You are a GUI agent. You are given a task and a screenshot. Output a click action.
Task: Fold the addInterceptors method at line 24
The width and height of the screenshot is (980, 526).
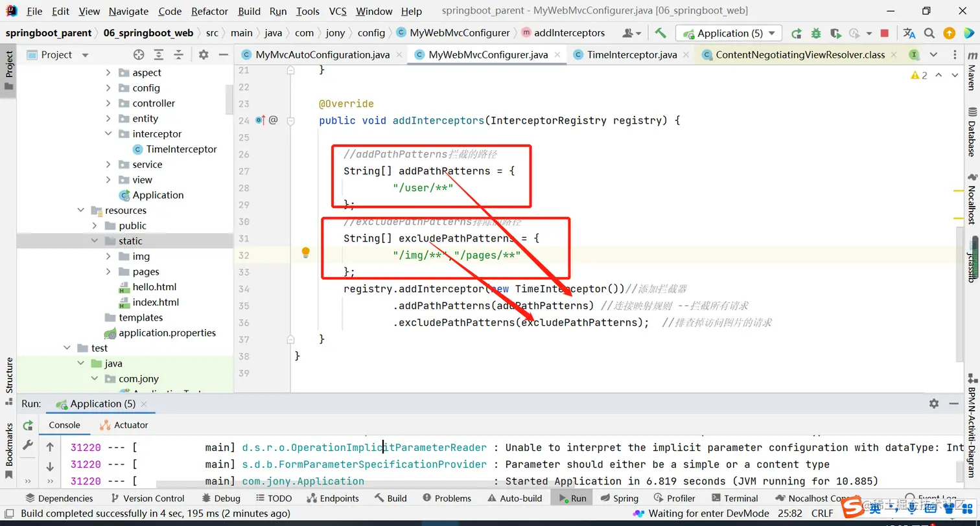pos(291,120)
